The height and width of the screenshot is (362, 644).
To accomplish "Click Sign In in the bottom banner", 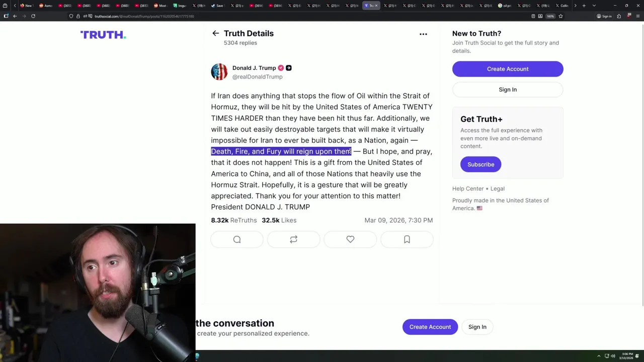I will [477, 327].
